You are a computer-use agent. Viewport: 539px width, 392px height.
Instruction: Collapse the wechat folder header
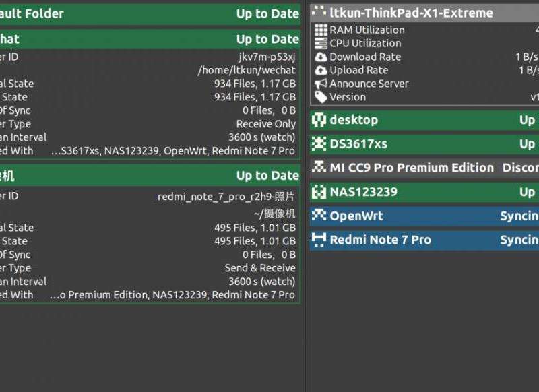pos(150,39)
